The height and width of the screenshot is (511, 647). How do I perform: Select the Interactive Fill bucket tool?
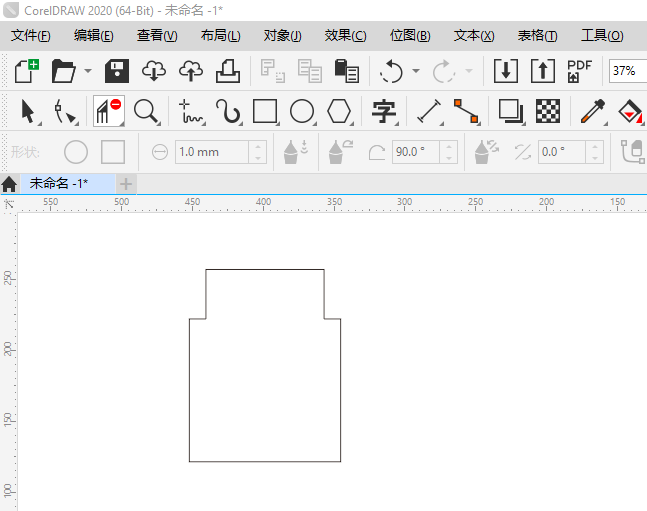[x=630, y=111]
